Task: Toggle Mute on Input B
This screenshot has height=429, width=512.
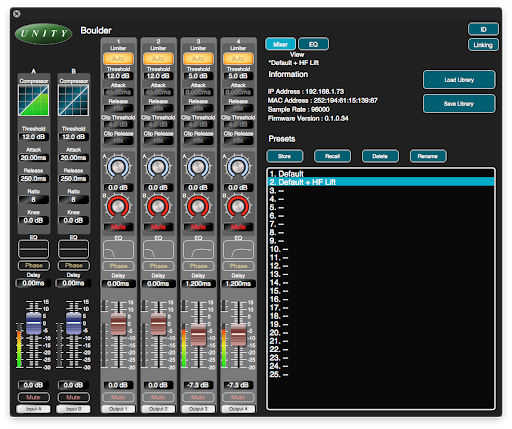Action: [73, 397]
